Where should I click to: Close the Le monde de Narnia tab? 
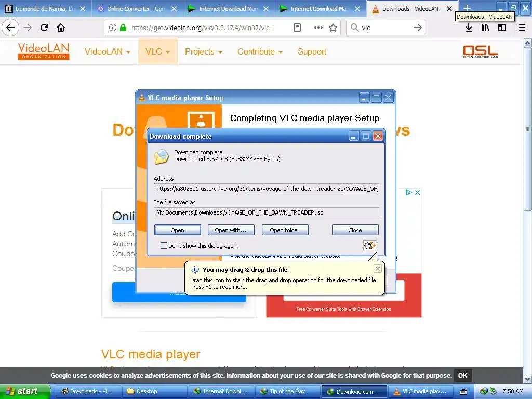coord(83,9)
